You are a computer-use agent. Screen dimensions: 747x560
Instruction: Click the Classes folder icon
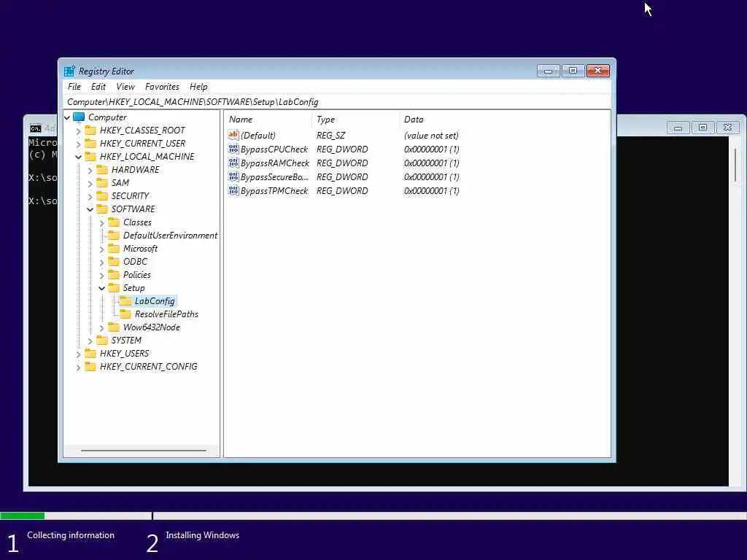pyautogui.click(x=114, y=222)
